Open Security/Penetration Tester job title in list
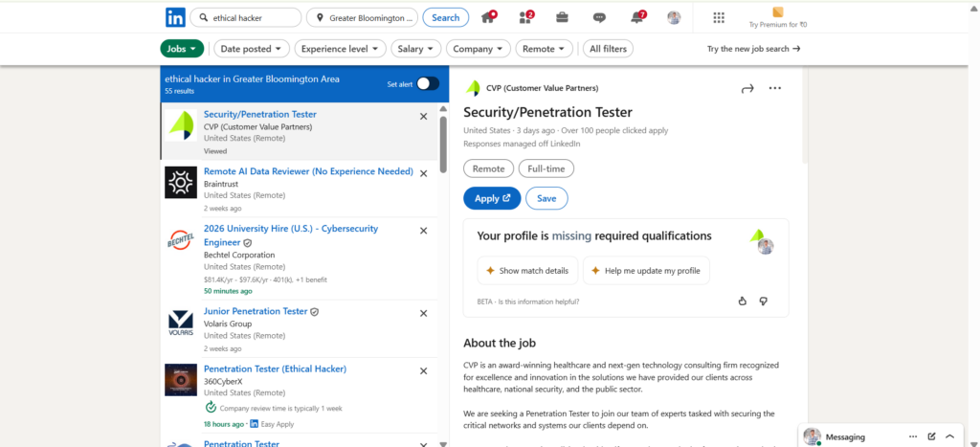Screen dimensions: 980x447 (x=260, y=115)
